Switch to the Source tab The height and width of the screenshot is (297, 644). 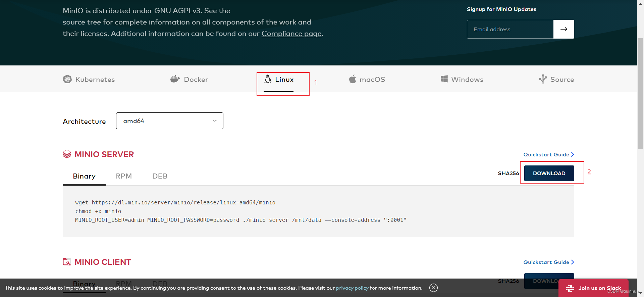(x=556, y=80)
